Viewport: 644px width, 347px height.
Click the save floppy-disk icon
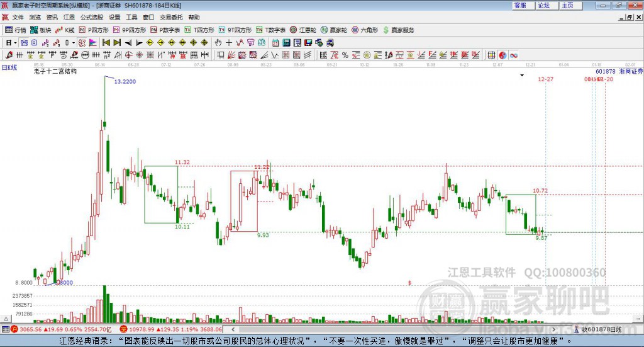tap(308, 43)
